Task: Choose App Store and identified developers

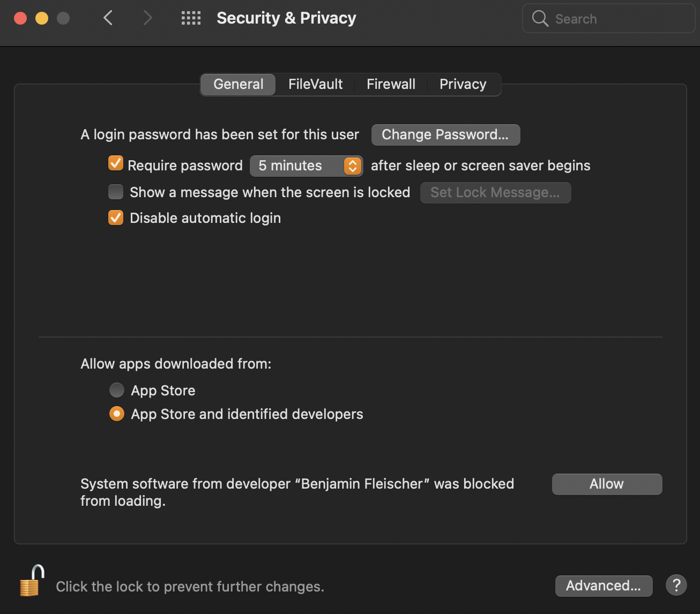Action: coord(117,414)
